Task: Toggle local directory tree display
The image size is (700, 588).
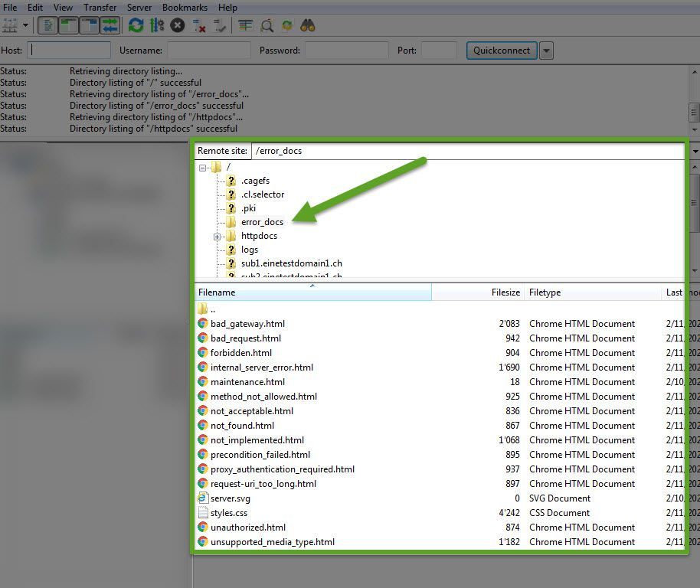Action: (x=68, y=25)
